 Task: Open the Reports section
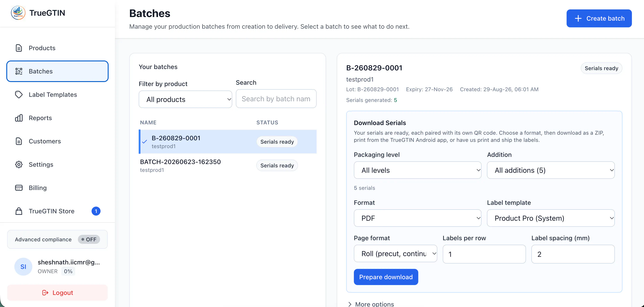[57, 118]
